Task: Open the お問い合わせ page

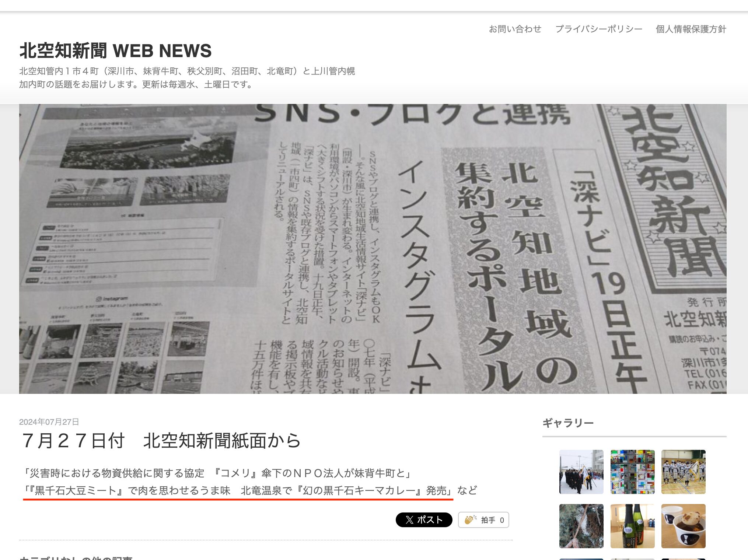Action: (515, 29)
